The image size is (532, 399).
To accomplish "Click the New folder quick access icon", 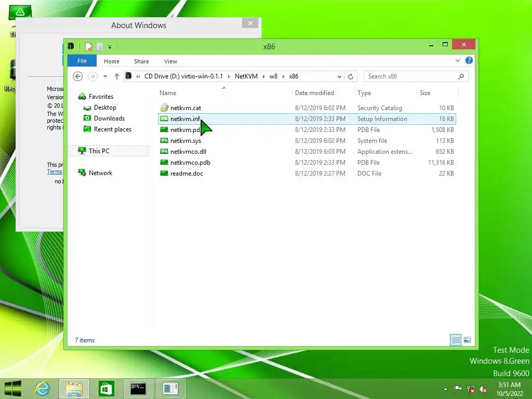I will (100, 46).
